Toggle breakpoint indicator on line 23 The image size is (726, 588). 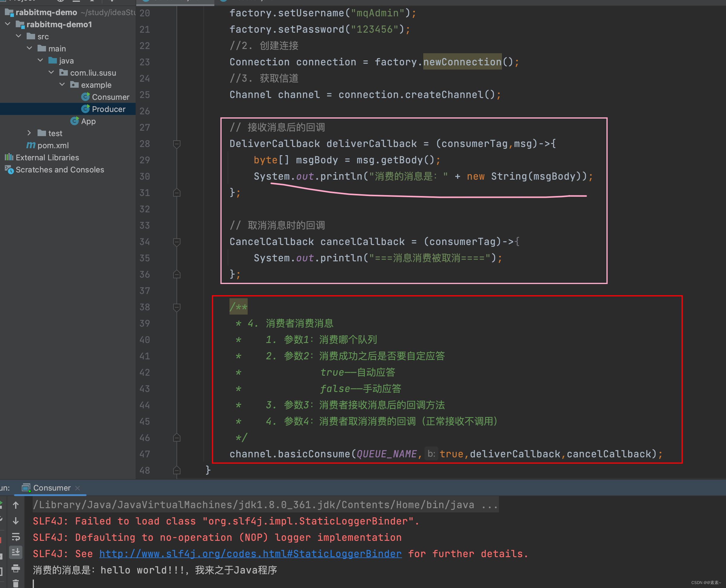[x=177, y=61]
